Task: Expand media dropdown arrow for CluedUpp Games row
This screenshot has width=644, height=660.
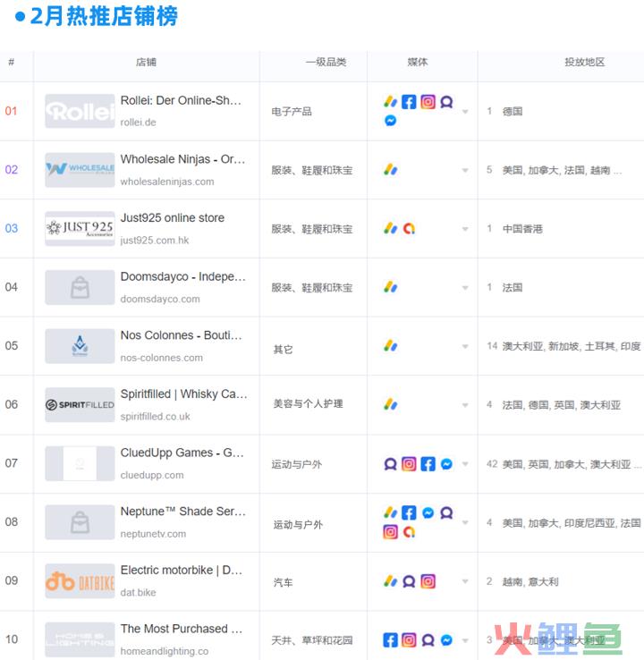Action: pyautogui.click(x=465, y=464)
